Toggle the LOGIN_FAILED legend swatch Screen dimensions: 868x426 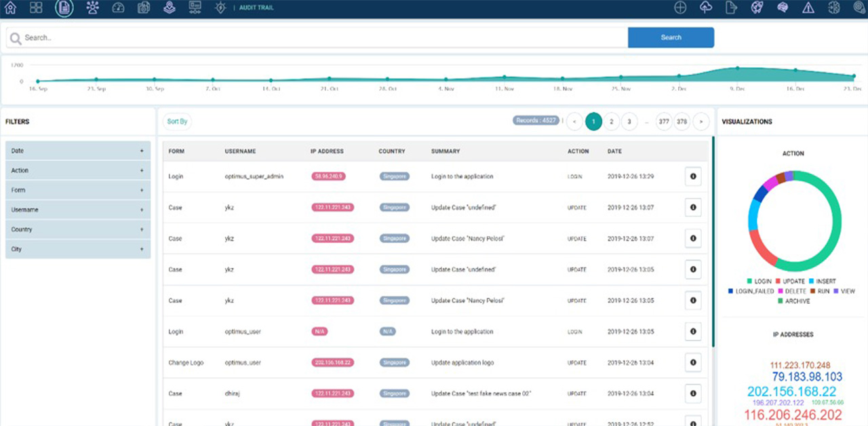click(730, 291)
